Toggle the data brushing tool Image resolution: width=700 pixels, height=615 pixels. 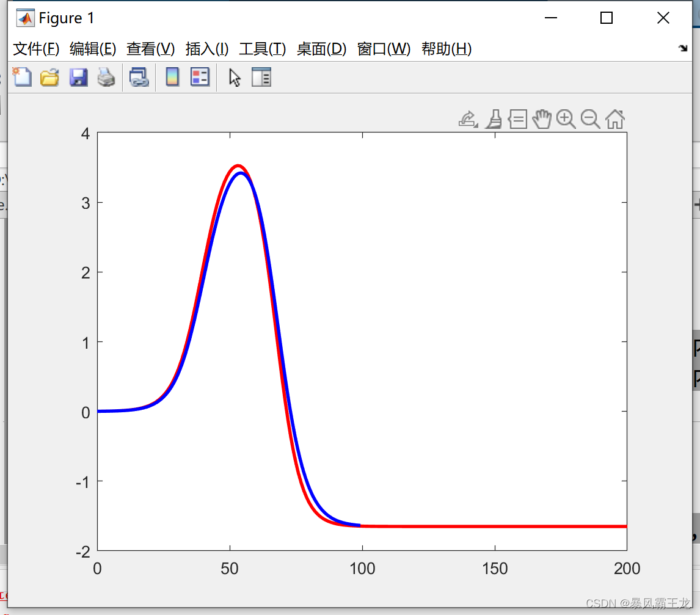point(494,119)
